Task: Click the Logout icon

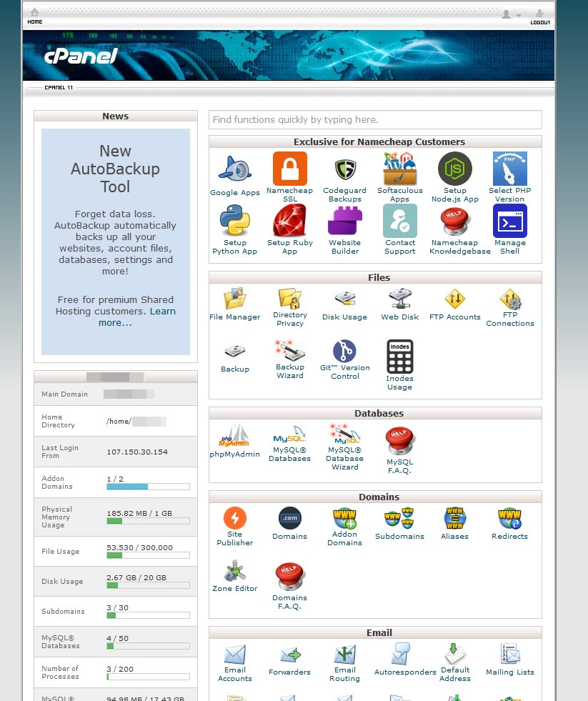Action: (540, 17)
